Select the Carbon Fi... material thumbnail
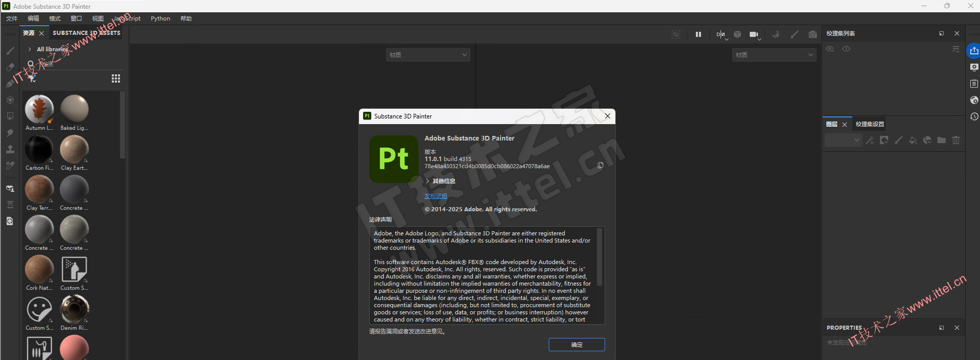This screenshot has width=980, height=360. [39, 149]
